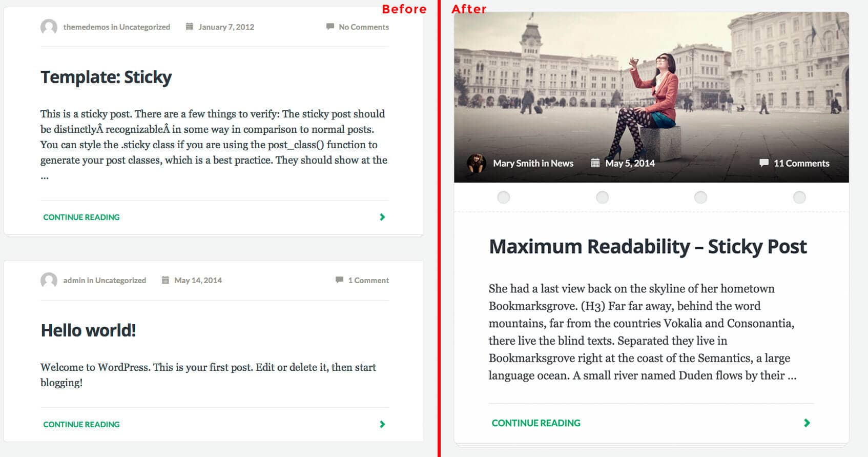Viewport: 868px width, 457px height.
Task: Open the Maximum Readability – Sticky Post title
Action: pos(648,247)
